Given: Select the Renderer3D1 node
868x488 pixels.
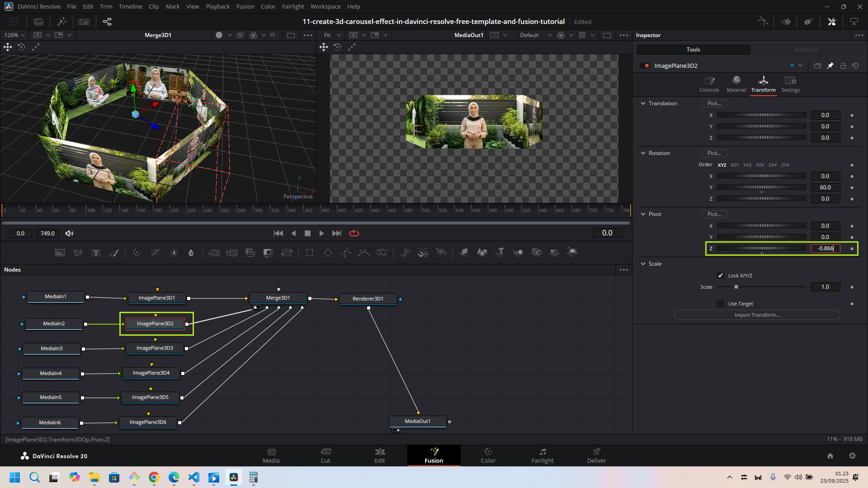Looking at the screenshot, I should click(368, 299).
